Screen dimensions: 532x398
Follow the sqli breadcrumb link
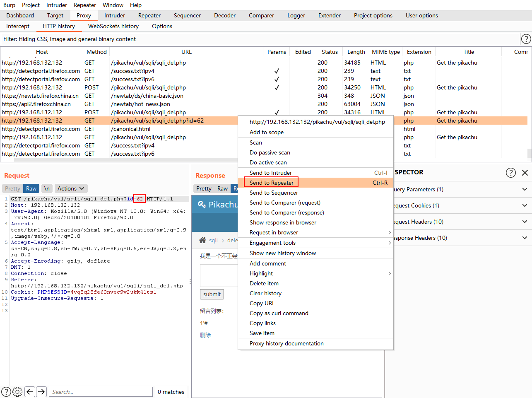(x=213, y=240)
